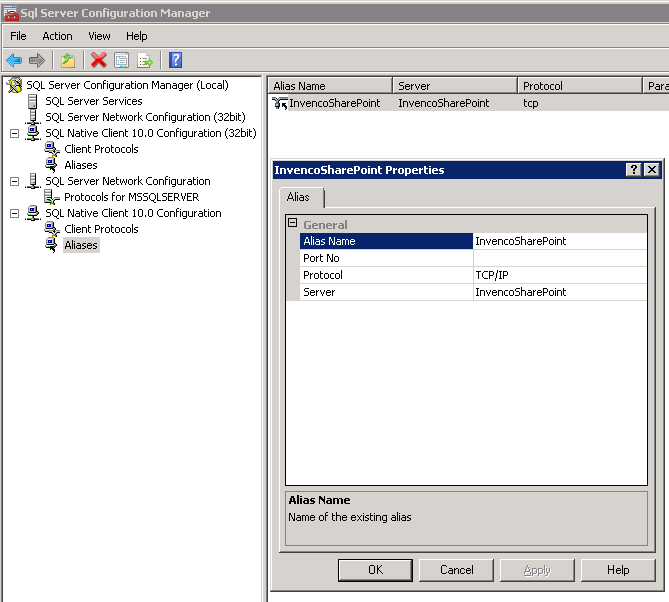669x602 pixels.
Task: Open the Action menu
Action: pyautogui.click(x=57, y=36)
